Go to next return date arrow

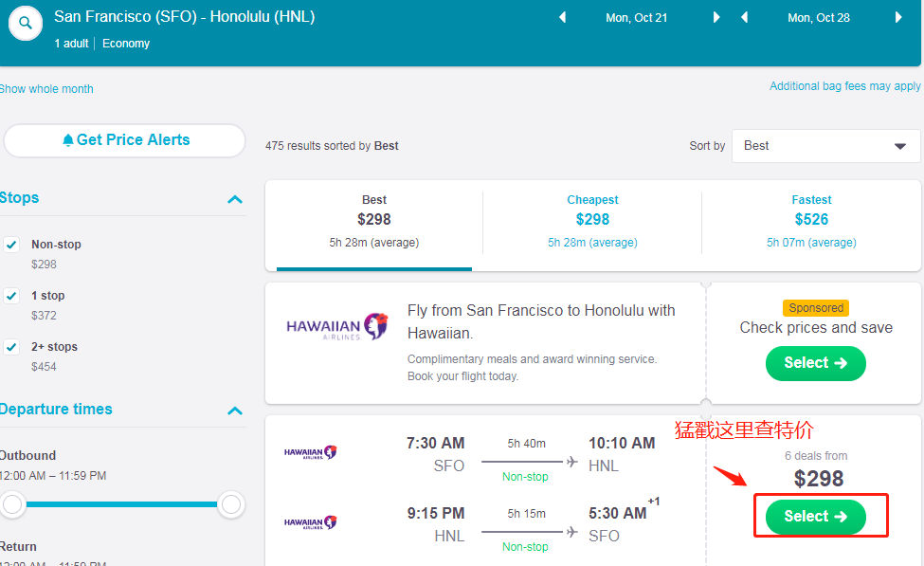(x=898, y=18)
